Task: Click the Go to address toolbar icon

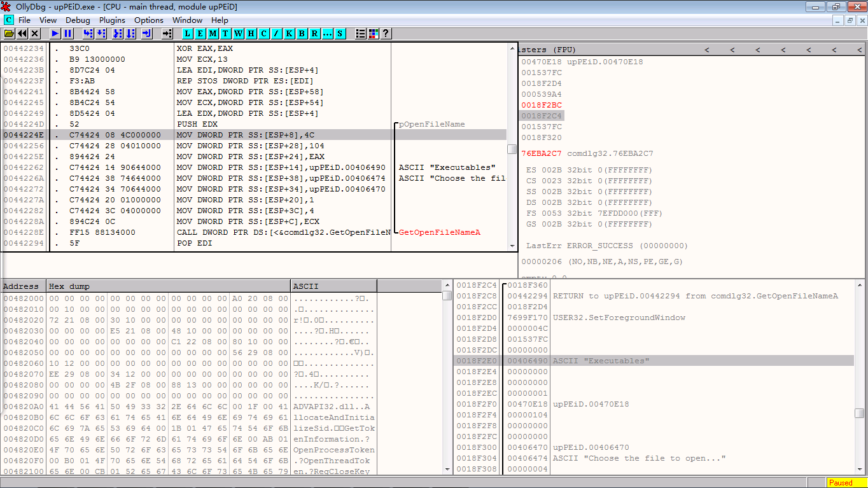Action: click(x=167, y=33)
